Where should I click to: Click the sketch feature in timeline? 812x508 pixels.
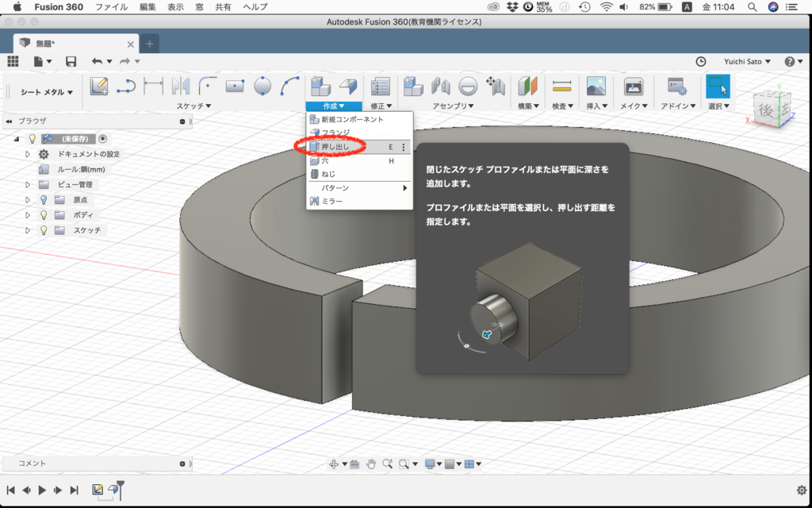click(98, 489)
